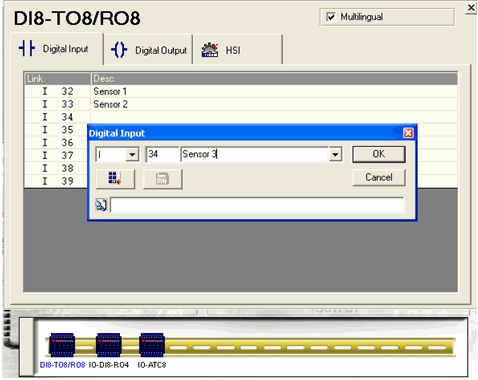The image size is (478, 380).
Task: Click the grayed-out calculator icon button
Action: (x=163, y=179)
